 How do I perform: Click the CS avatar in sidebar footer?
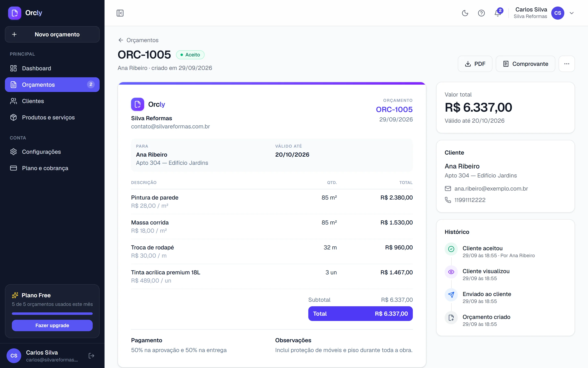[x=14, y=356]
